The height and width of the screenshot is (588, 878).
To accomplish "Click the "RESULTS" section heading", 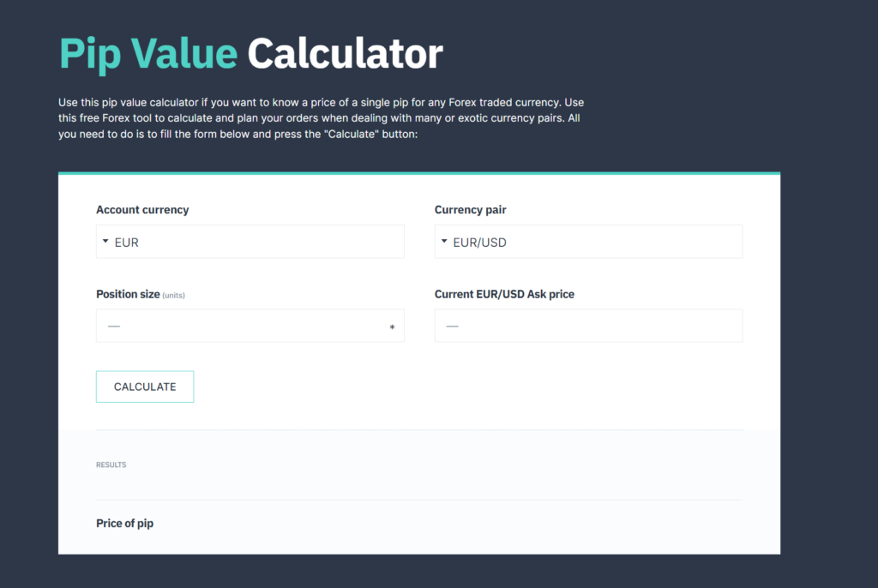I will 111,465.
